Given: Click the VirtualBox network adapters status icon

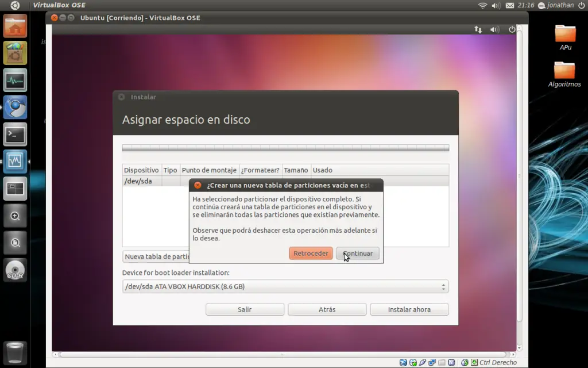Looking at the screenshot, I should tap(432, 362).
